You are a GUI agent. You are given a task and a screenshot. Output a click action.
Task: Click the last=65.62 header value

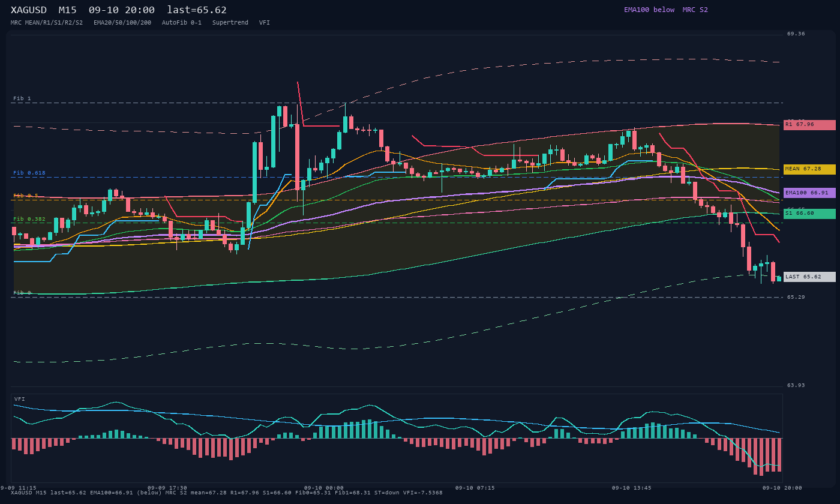point(197,10)
